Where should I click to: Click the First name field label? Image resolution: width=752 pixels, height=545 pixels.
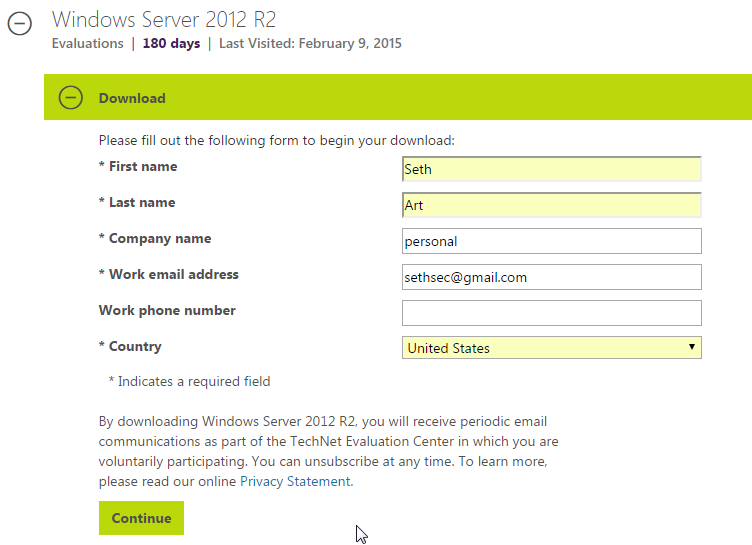(142, 167)
